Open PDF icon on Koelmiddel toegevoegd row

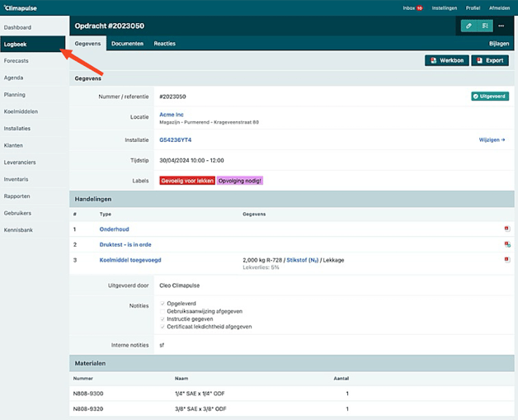point(507,260)
